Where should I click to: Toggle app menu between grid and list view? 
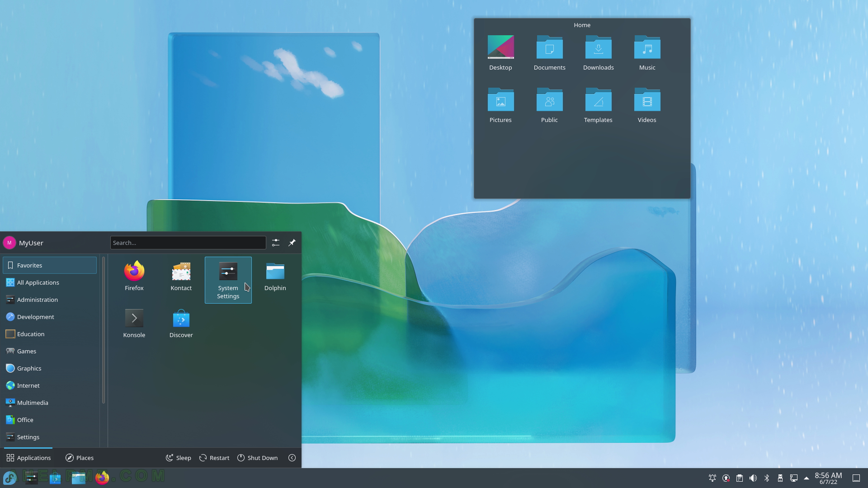[275, 243]
